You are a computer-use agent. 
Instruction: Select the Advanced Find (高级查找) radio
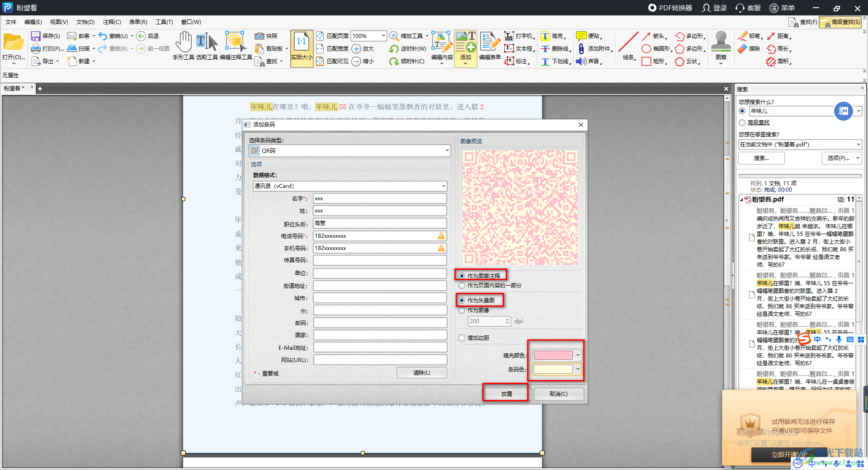click(x=742, y=123)
